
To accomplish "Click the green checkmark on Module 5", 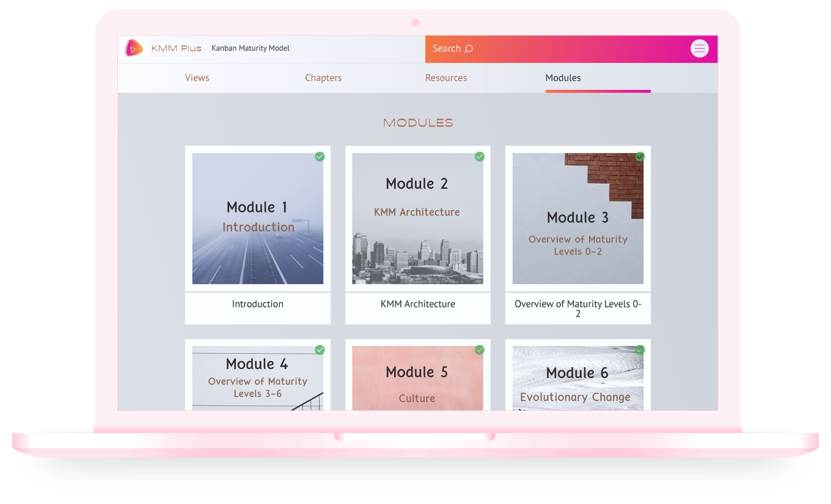I will [480, 349].
